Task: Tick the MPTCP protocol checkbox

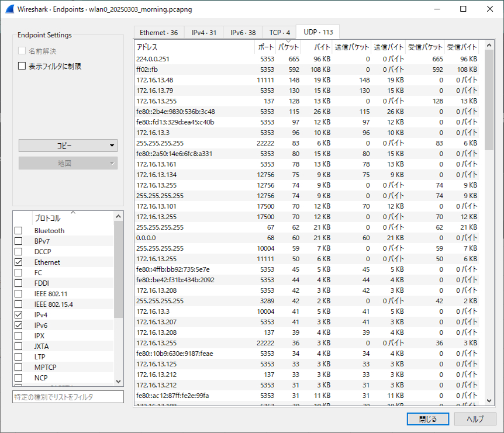Action: [x=19, y=367]
